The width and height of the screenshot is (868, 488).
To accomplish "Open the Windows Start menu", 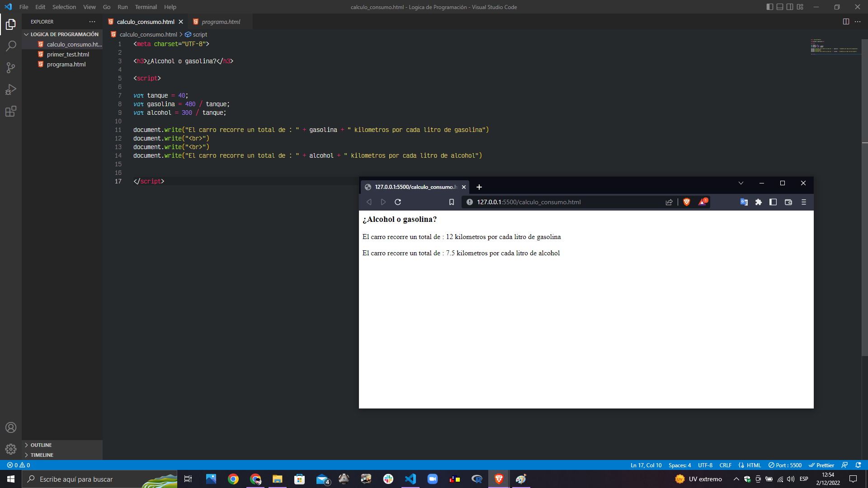I will click(11, 479).
